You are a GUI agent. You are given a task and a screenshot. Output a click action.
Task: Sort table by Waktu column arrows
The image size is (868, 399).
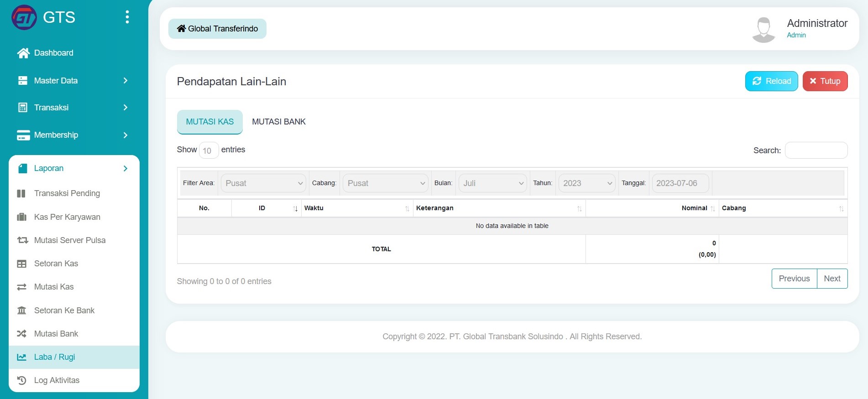pyautogui.click(x=407, y=208)
